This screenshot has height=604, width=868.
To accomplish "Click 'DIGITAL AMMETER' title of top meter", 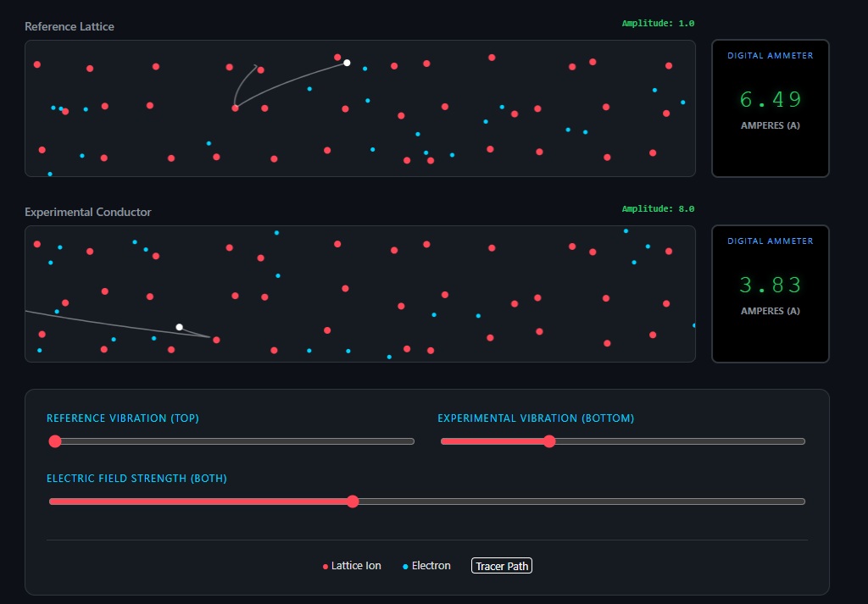I will pyautogui.click(x=770, y=55).
